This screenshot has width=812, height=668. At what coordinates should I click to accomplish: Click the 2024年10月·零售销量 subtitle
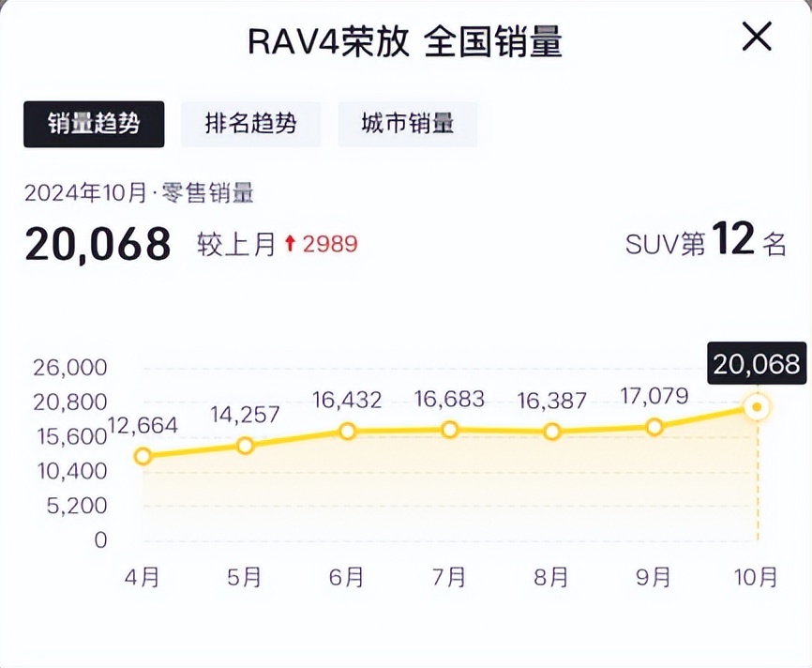click(x=140, y=193)
